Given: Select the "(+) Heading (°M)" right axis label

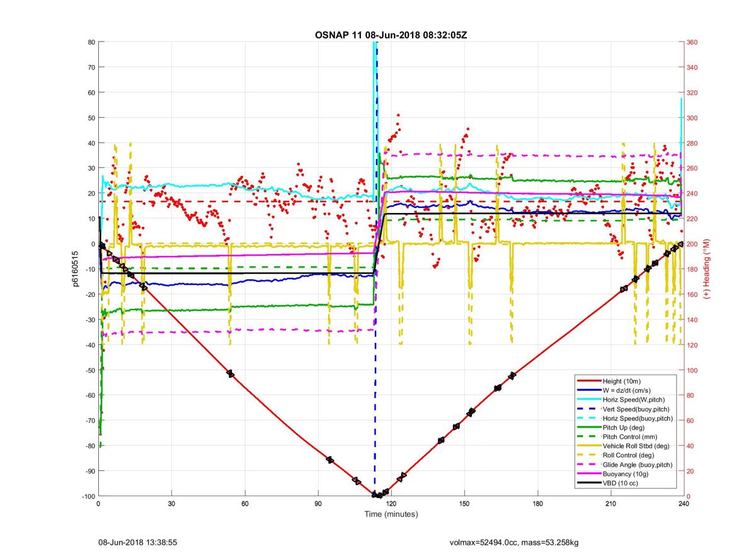Looking at the screenshot, I should pyautogui.click(x=706, y=269).
